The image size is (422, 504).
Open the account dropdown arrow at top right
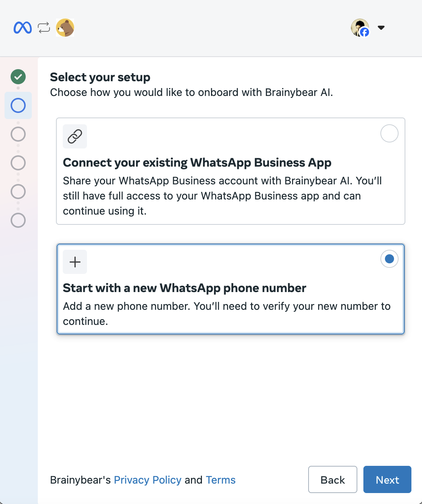point(381,28)
